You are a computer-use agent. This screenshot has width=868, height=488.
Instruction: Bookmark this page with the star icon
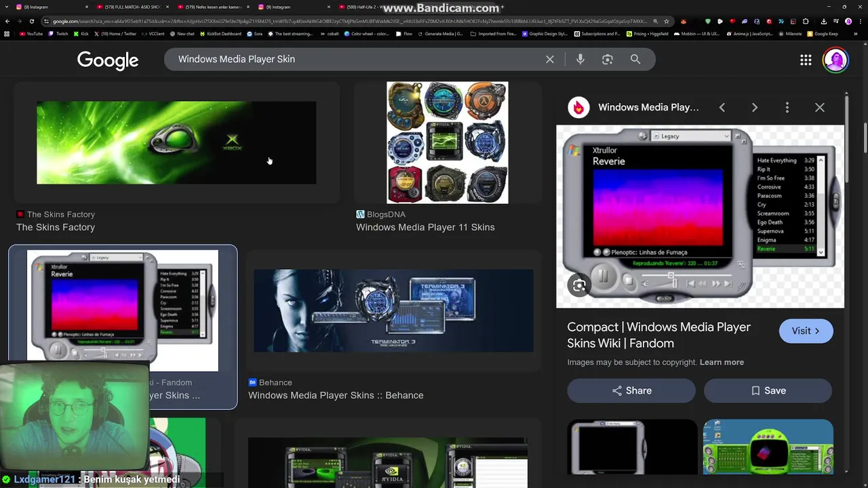click(667, 21)
